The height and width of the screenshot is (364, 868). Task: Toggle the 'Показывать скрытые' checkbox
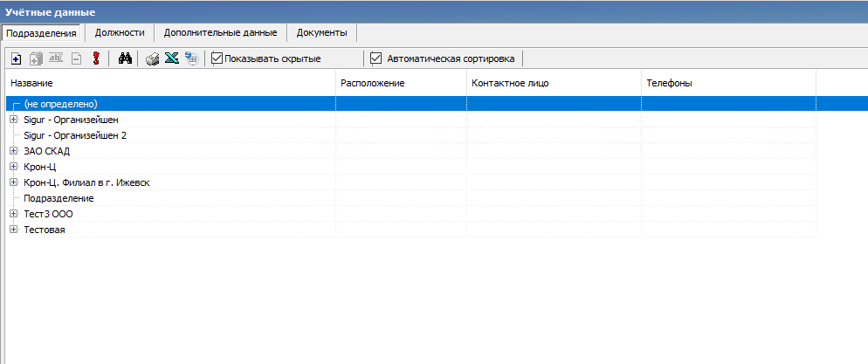pyautogui.click(x=217, y=58)
